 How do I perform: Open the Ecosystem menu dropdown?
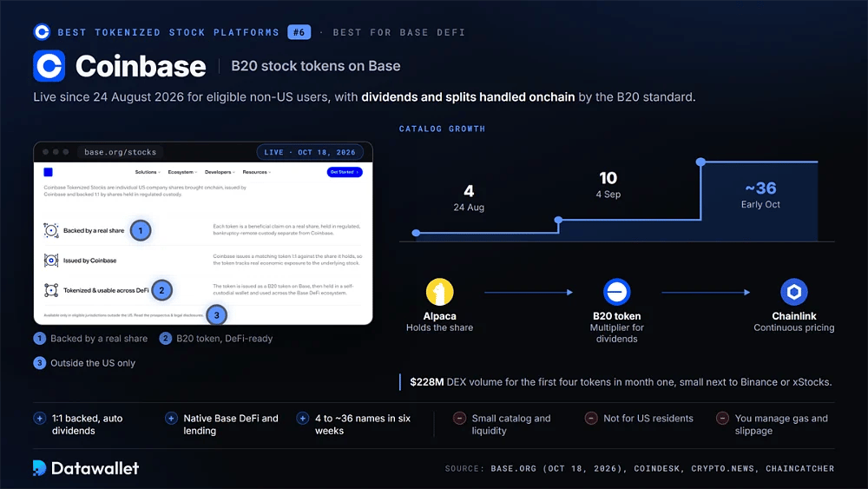pos(182,172)
